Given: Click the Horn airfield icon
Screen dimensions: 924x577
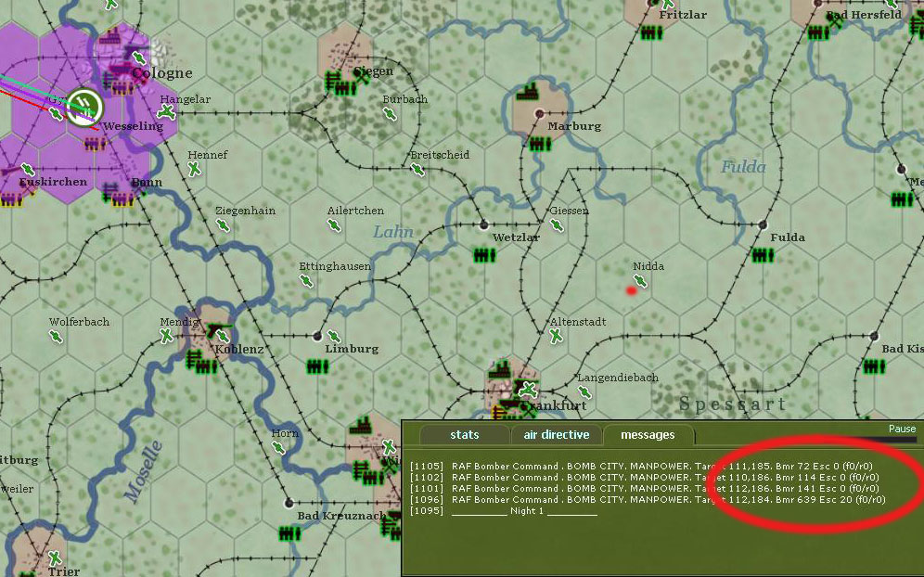Looking at the screenshot, I should 278,447.
